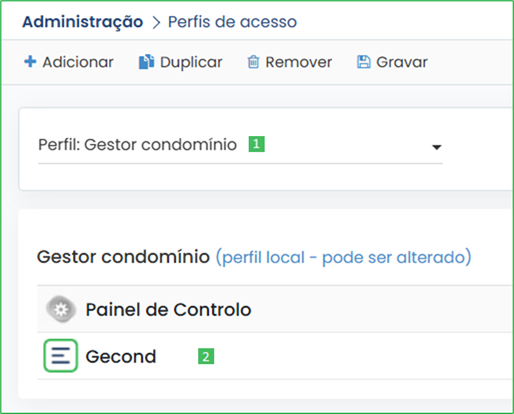The height and width of the screenshot is (414, 514).
Task: Click the green badge numbered 2
Action: pos(206,356)
